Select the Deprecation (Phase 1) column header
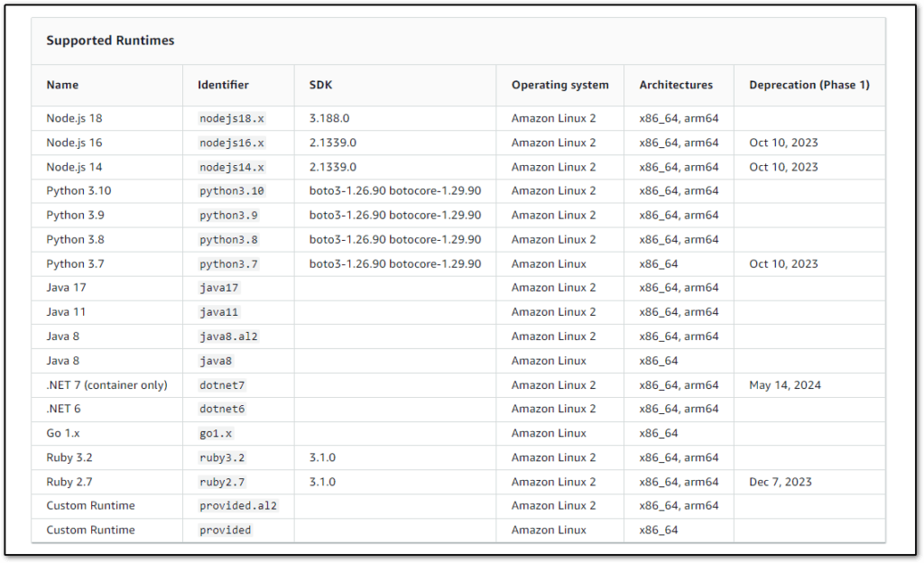This screenshot has width=924, height=563. 808,84
